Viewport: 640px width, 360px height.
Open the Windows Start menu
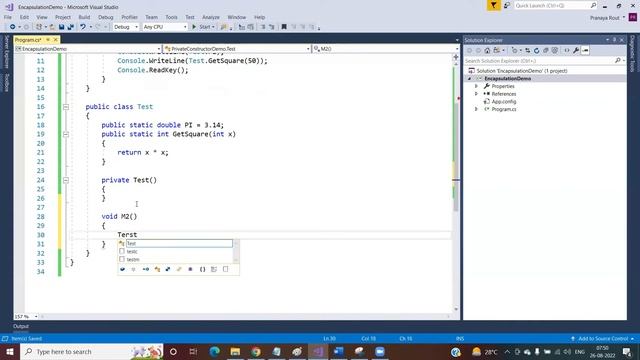coord(10,351)
